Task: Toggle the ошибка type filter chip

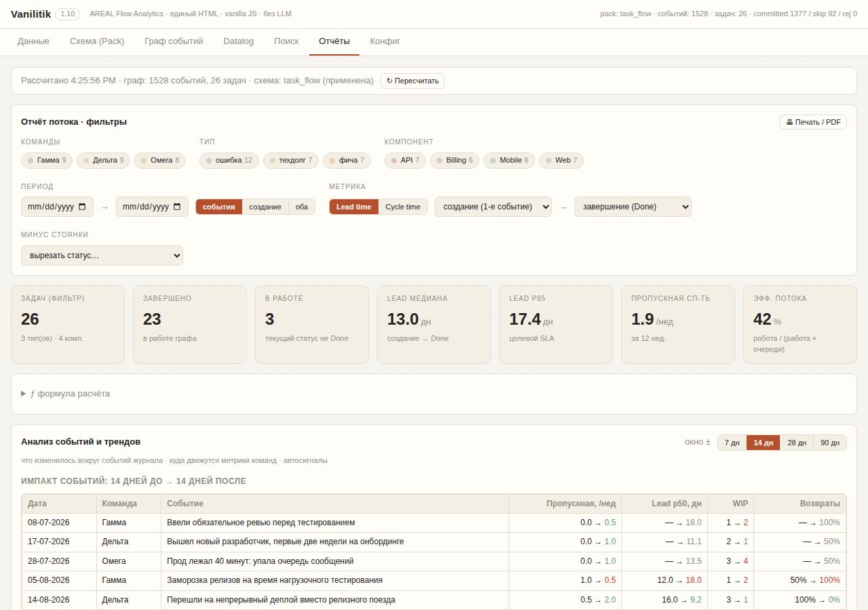Action: [x=229, y=161]
